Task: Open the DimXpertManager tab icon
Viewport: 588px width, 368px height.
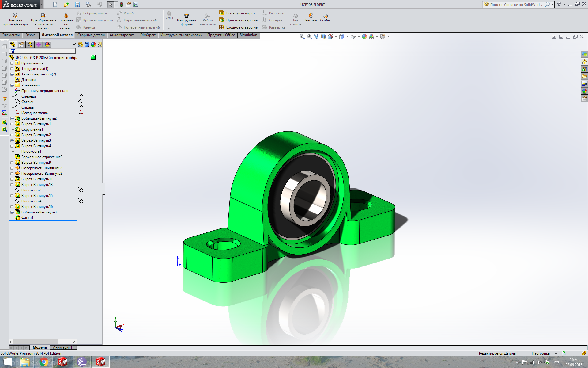Action: [x=38, y=44]
